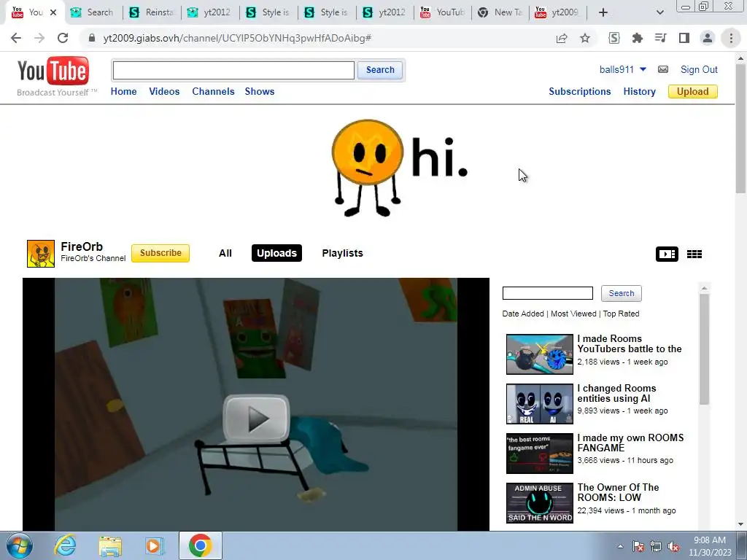Image resolution: width=747 pixels, height=560 pixels.
Task: Share this page icon in address bar
Action: click(562, 38)
